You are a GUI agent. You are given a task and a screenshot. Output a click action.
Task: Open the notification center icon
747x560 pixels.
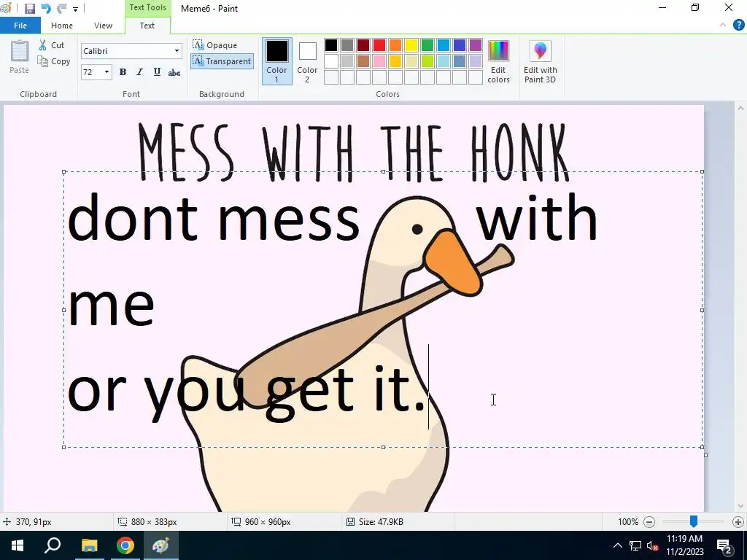[x=724, y=545]
